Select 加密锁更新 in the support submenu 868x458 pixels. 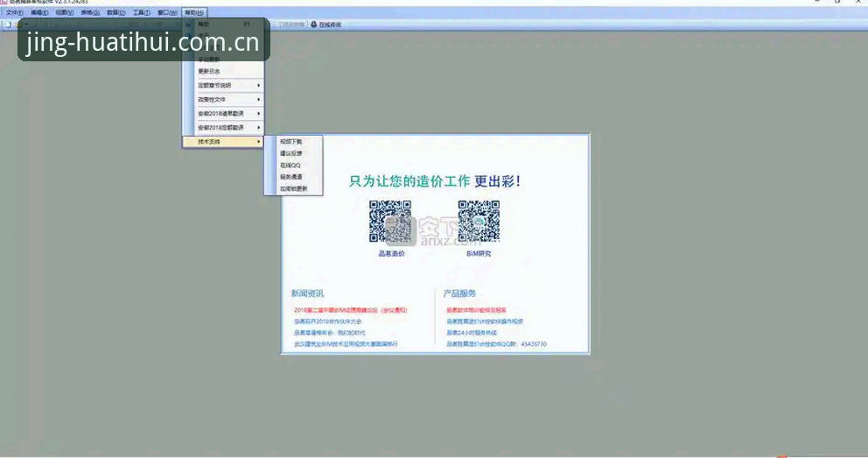coord(293,188)
